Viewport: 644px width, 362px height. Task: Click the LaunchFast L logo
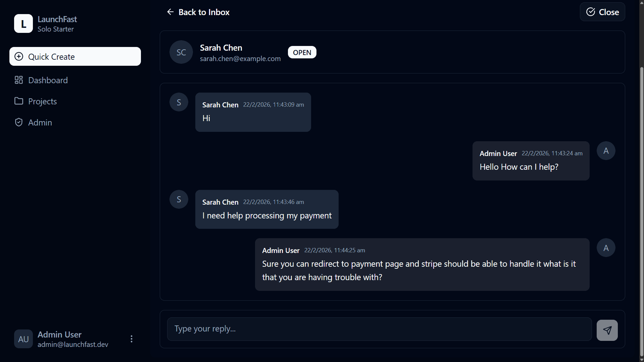[x=23, y=23]
